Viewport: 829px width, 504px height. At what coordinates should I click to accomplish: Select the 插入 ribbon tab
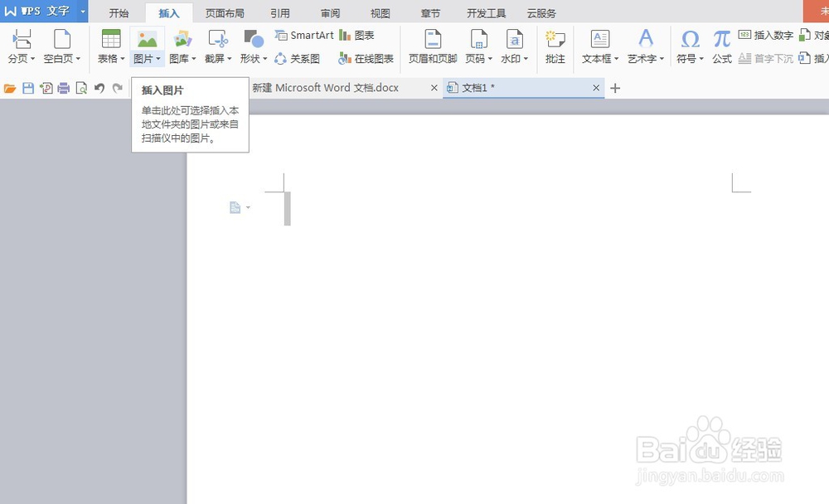pyautogui.click(x=168, y=13)
